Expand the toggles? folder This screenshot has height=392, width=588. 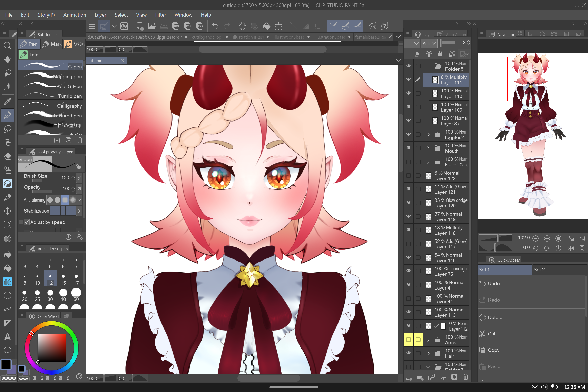tap(428, 135)
